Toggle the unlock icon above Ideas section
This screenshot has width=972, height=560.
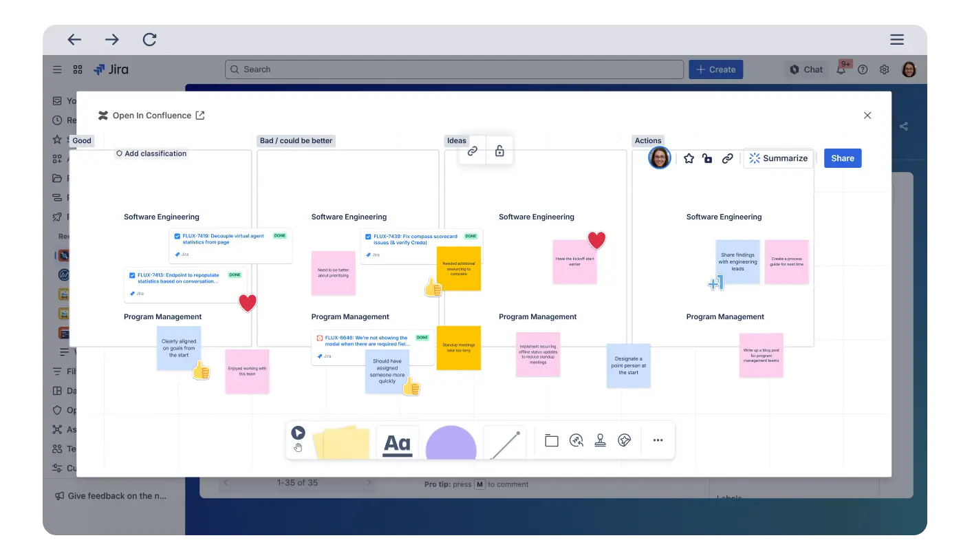click(499, 151)
